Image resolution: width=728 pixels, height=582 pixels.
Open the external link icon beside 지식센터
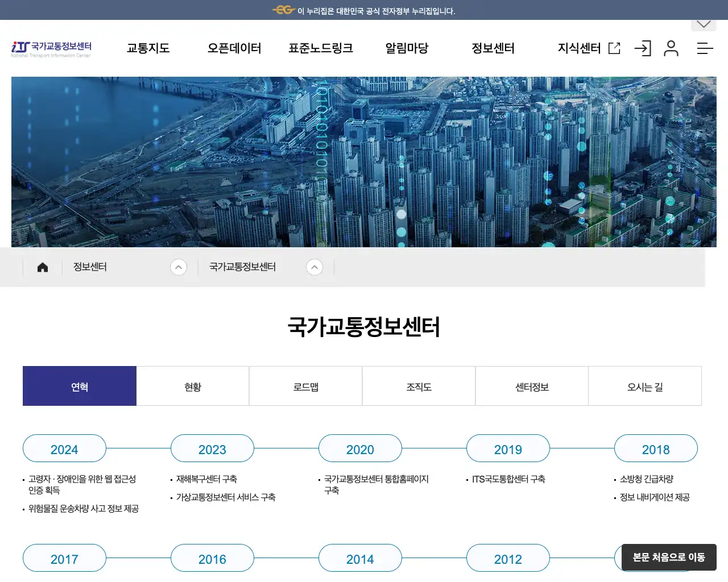(614, 48)
